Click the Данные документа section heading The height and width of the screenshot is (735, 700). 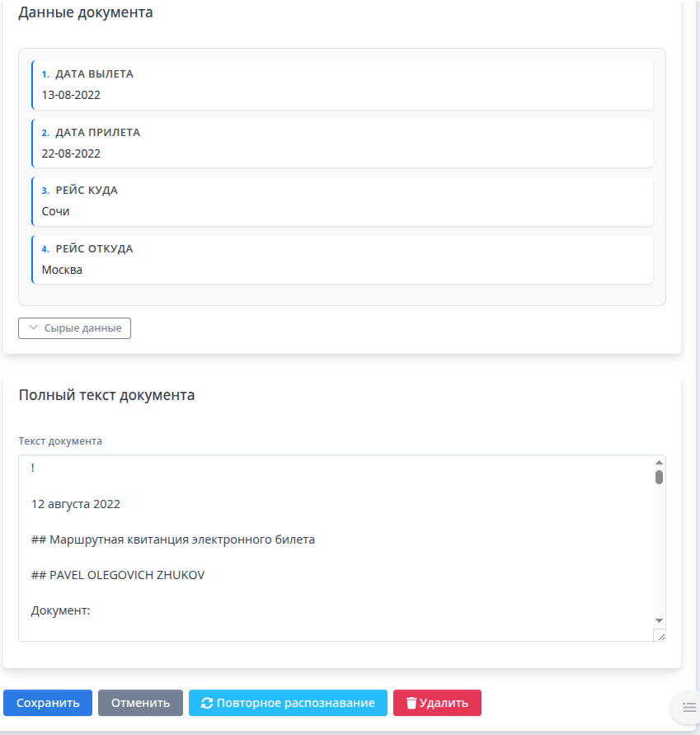(x=86, y=12)
